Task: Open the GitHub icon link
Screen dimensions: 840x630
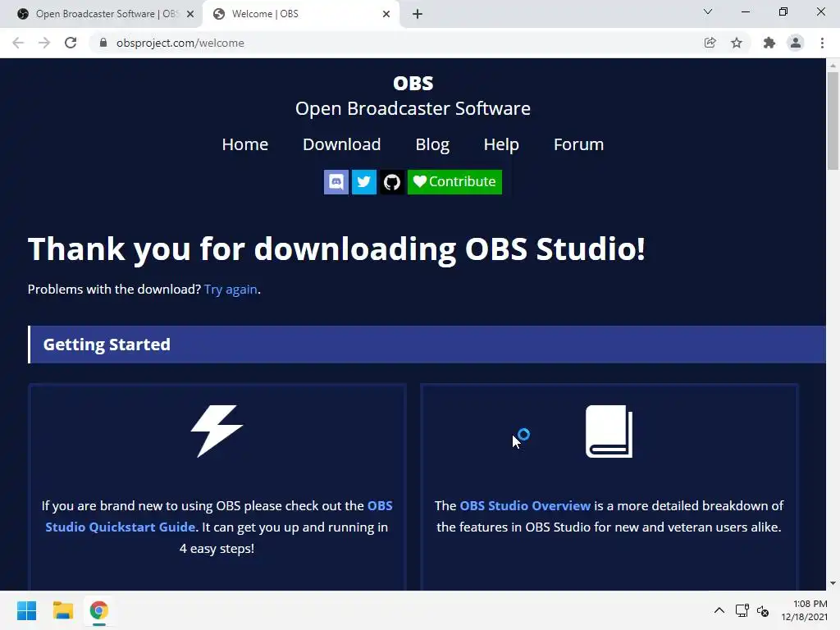Action: click(392, 182)
